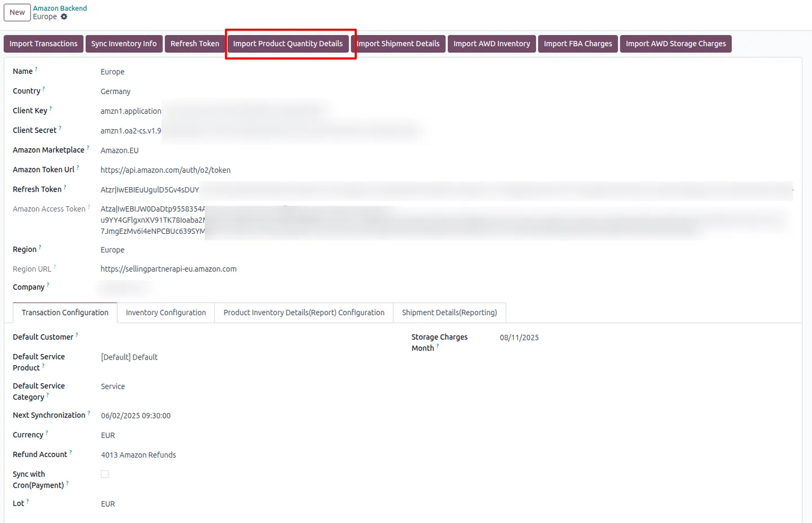Click Import AWD Storage Charges button
Screen dimensions: 812x523
pyautogui.click(x=676, y=44)
